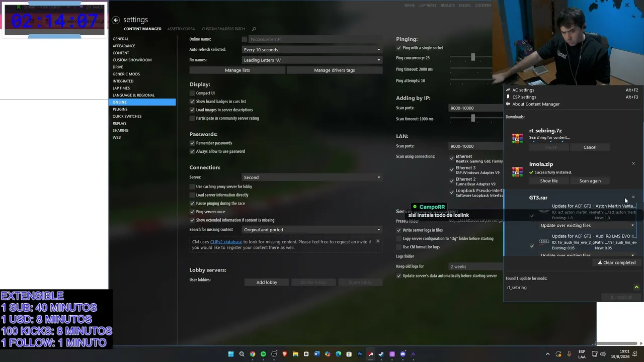Click the LAN scan ports field
Viewport: 644px width, 362px height.
pyautogui.click(x=476, y=146)
